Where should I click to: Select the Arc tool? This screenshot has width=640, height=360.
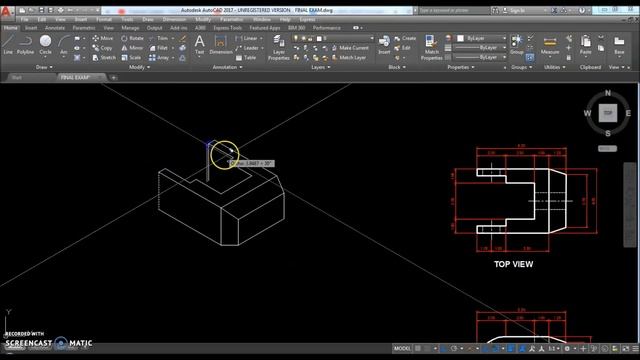64,44
